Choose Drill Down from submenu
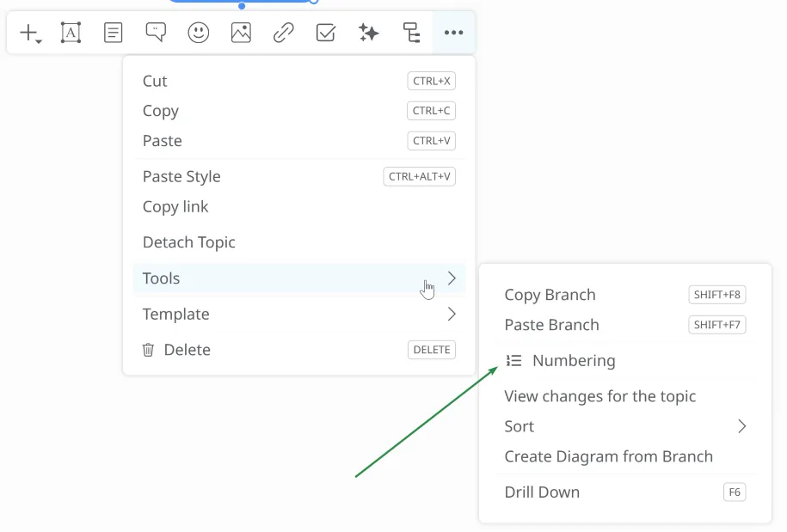 click(542, 492)
